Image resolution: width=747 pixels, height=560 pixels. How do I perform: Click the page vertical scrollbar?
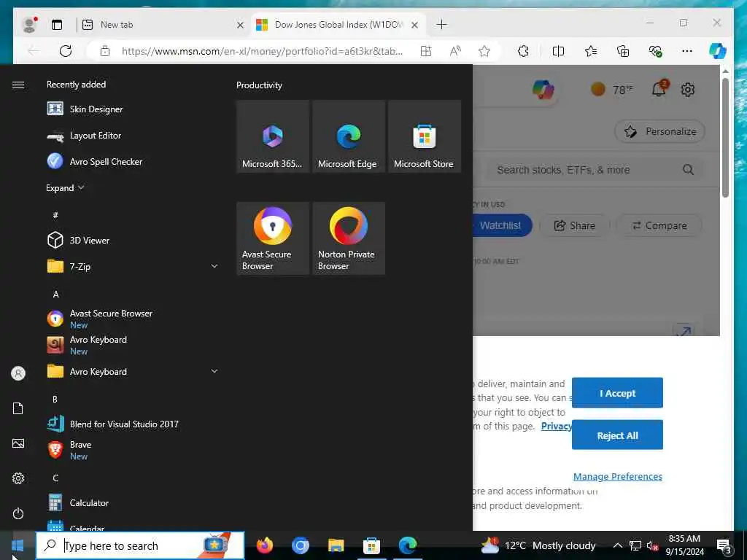[725, 138]
